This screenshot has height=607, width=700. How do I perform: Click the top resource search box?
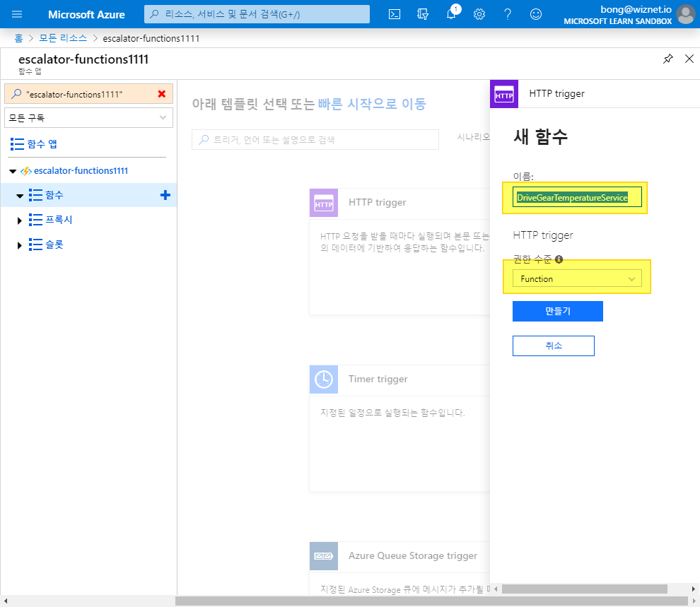pos(257,14)
